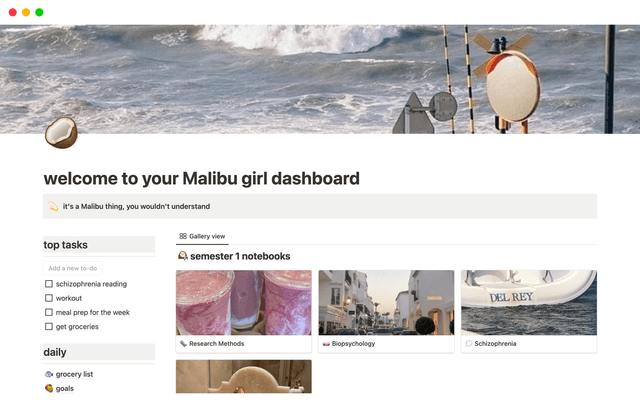Click the page title heading text
Viewport: 640px width, 400px height.
point(202,178)
